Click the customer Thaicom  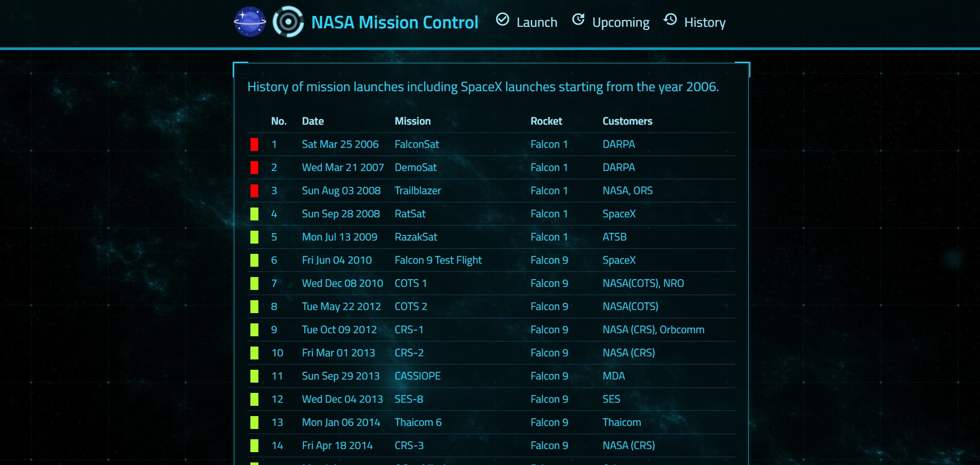click(622, 422)
